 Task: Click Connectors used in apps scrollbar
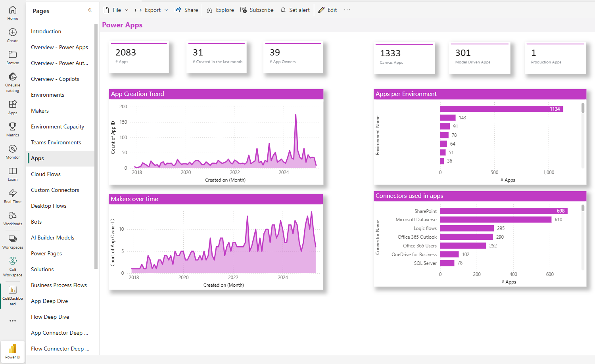tap(583, 208)
